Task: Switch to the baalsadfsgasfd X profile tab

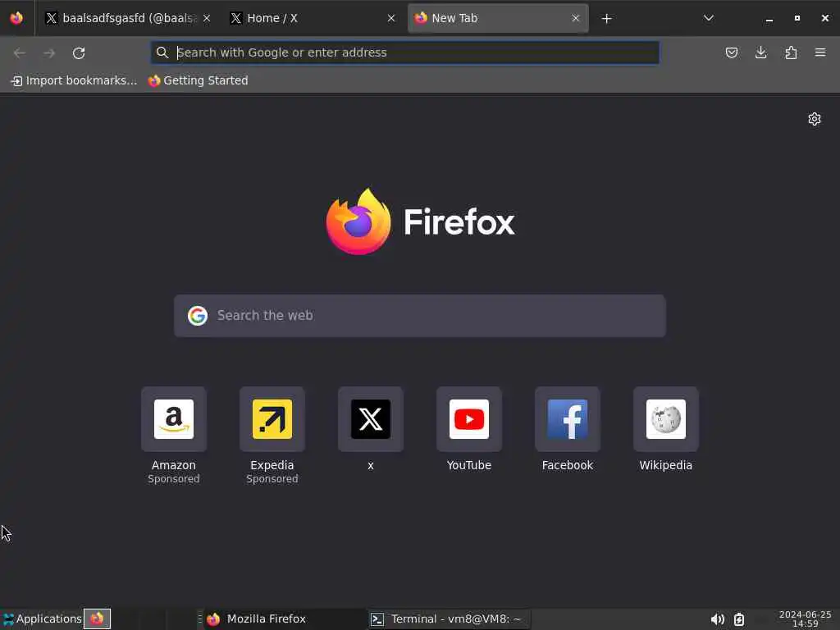Action: [127, 18]
